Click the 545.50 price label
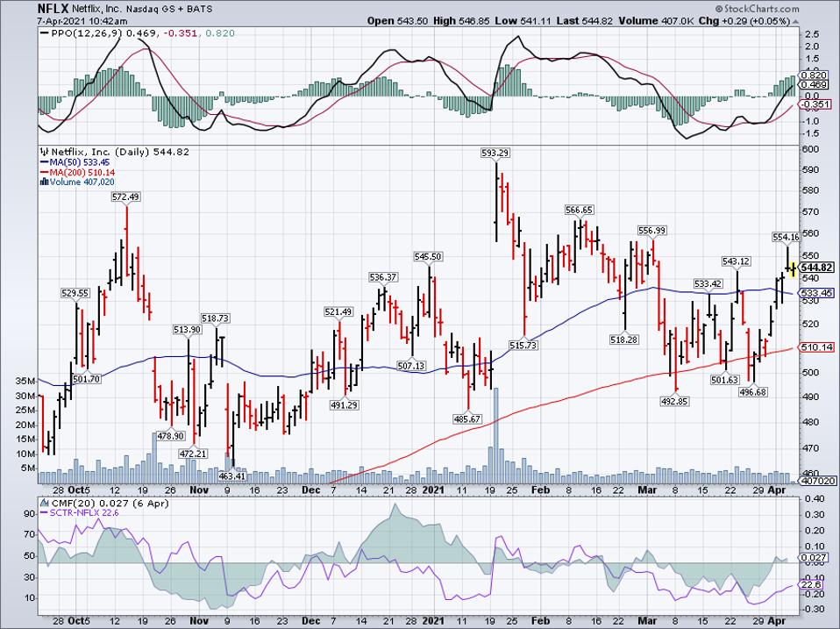Screen dimensions: 840x629 [x=428, y=257]
